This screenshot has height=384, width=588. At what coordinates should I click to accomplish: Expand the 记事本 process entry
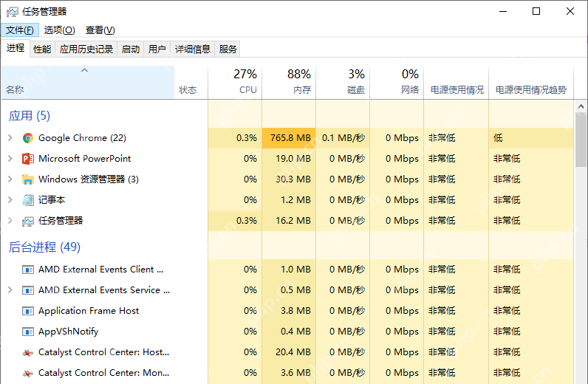point(10,200)
